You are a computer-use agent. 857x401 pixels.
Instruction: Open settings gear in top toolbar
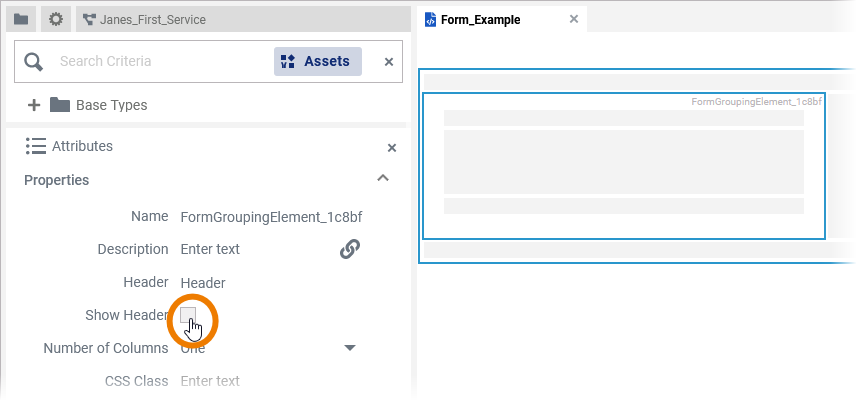(56, 19)
